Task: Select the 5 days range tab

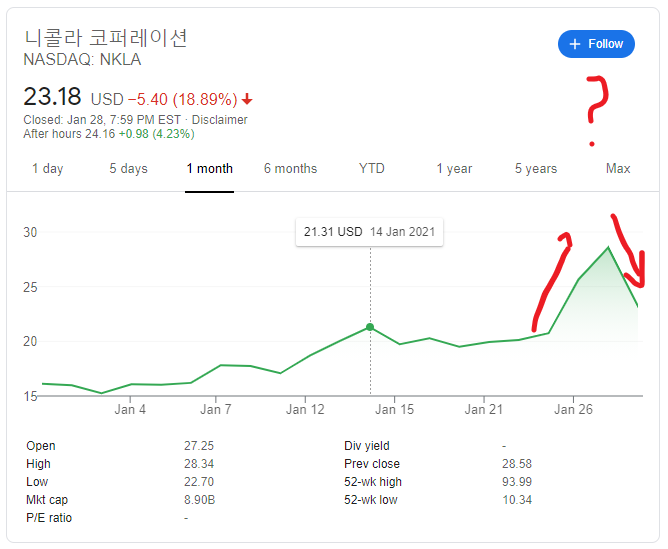Action: (128, 169)
